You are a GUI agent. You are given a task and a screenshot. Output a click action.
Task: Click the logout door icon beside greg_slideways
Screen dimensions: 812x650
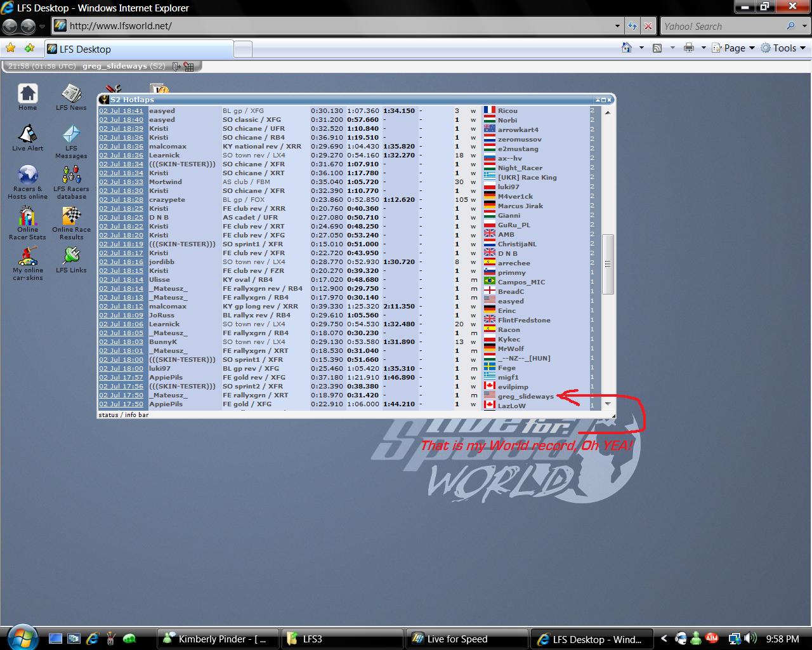coord(176,66)
